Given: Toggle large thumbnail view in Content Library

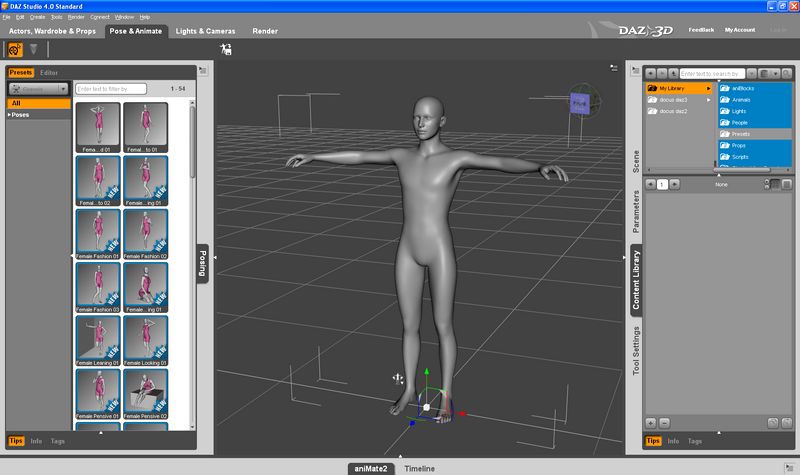Looking at the screenshot, I should pos(787,184).
